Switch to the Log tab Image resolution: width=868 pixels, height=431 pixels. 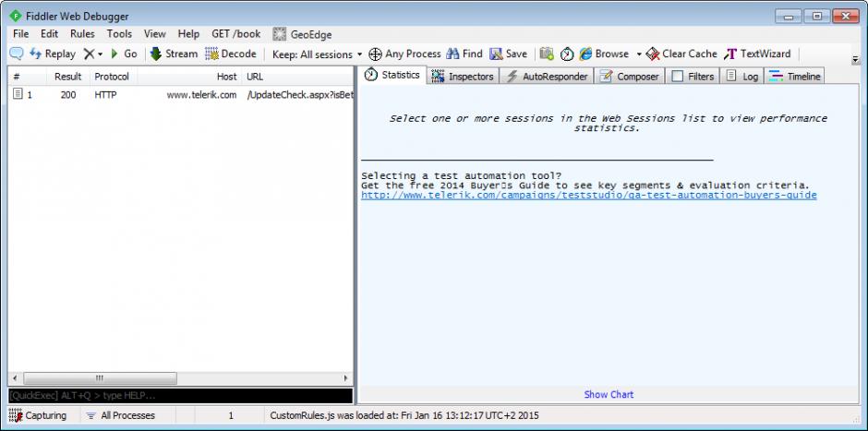(741, 77)
